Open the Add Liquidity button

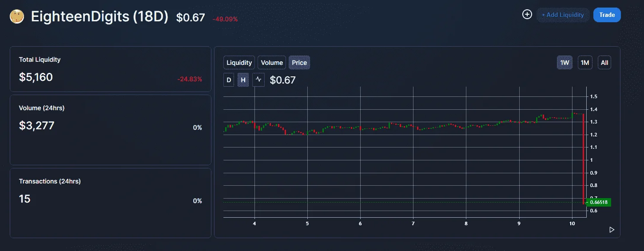pos(563,15)
